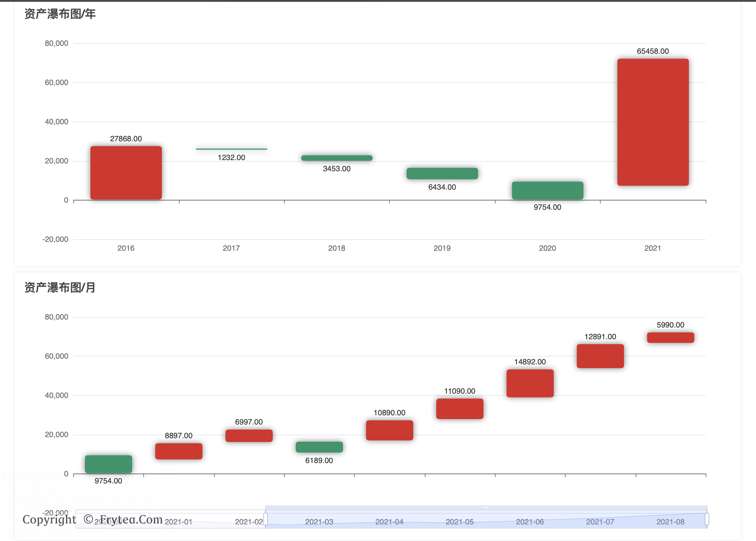Click the zoom slider's top move grip
The image size is (756, 541).
coord(486,508)
